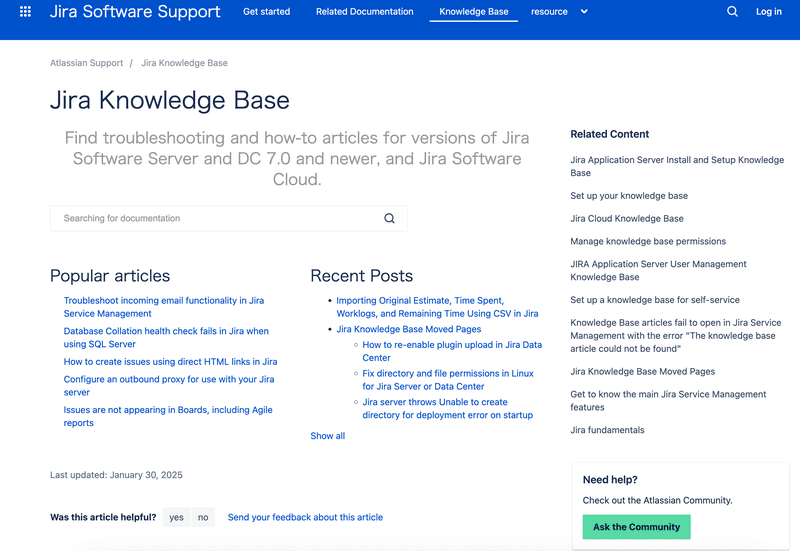
Task: Open Manage knowledge base permissions link
Action: [648, 241]
